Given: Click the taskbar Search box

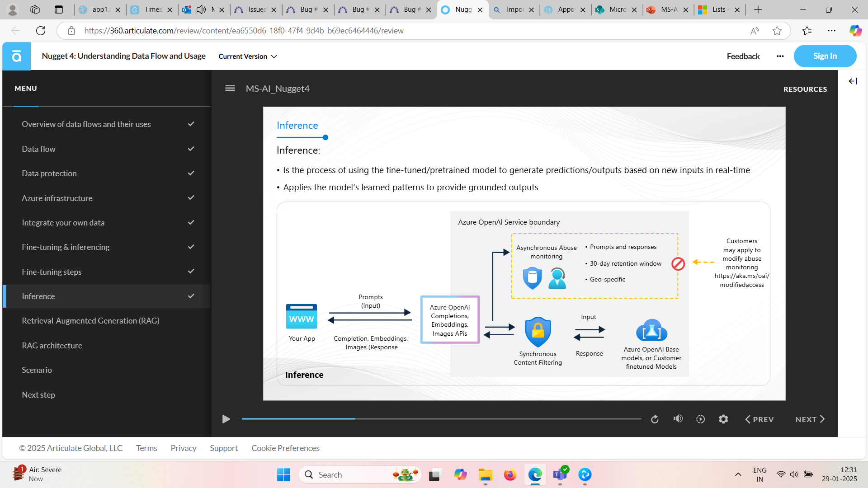Looking at the screenshot, I should click(360, 475).
